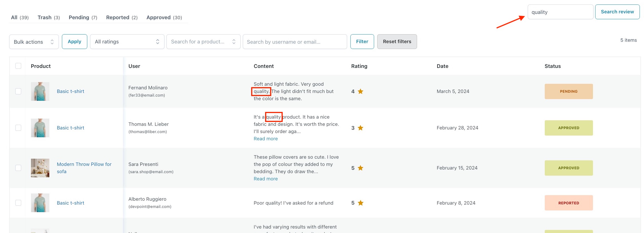Screen dimensions: 644x233
Task: Click the date February 15, 2024
Action: pyautogui.click(x=457, y=168)
